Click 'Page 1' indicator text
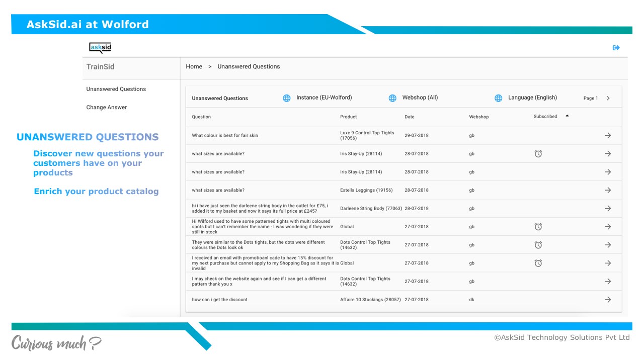 (591, 98)
